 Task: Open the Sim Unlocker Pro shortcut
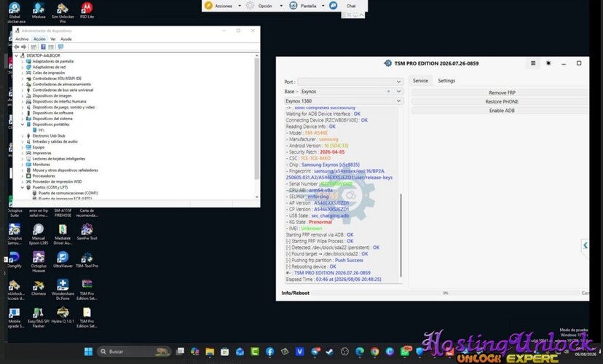click(63, 12)
